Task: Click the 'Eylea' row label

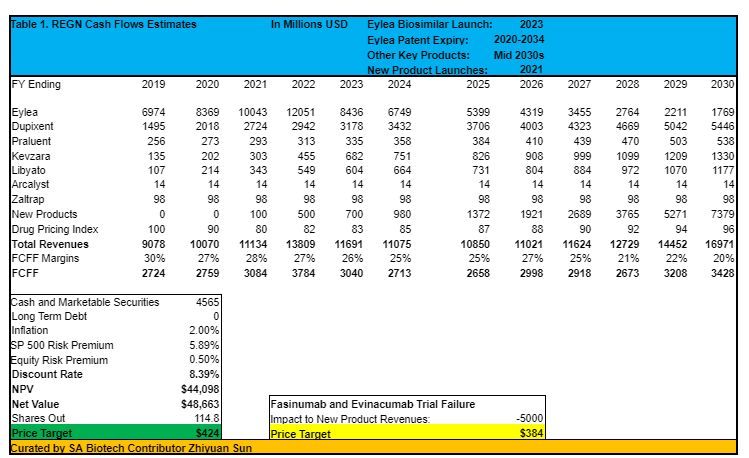Action: pos(25,112)
